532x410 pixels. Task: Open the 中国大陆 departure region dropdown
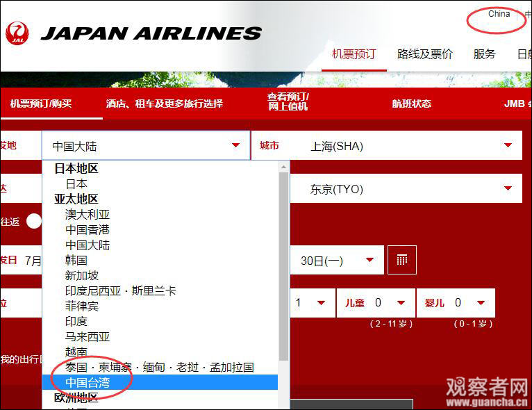pyautogui.click(x=146, y=146)
